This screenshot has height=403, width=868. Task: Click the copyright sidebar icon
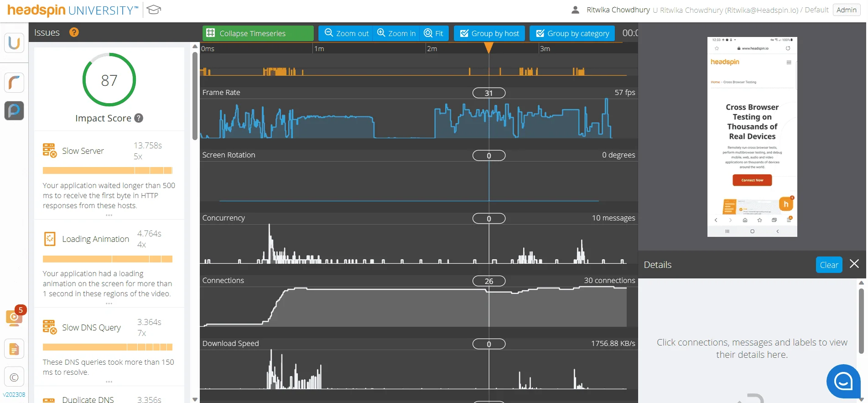[x=14, y=377]
